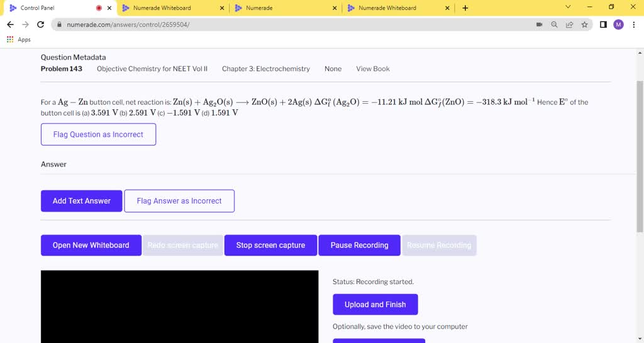Open the profile avatar M

(x=618, y=24)
